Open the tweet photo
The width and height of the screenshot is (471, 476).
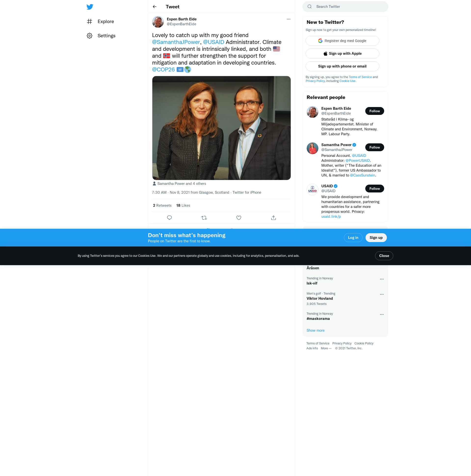tap(221, 128)
